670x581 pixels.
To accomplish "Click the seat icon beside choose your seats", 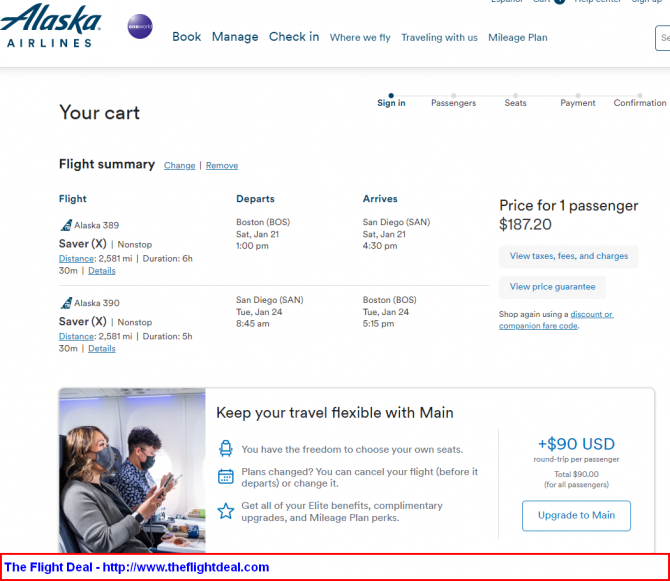I will click(226, 449).
